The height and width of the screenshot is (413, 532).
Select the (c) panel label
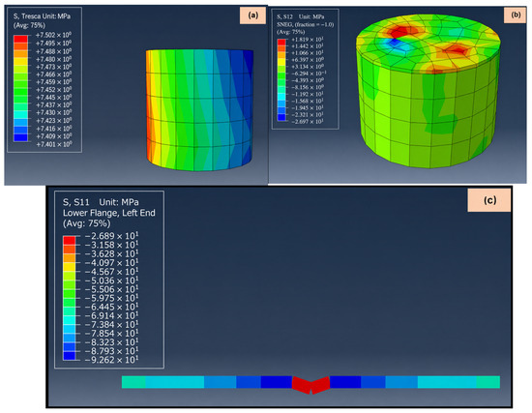(489, 200)
